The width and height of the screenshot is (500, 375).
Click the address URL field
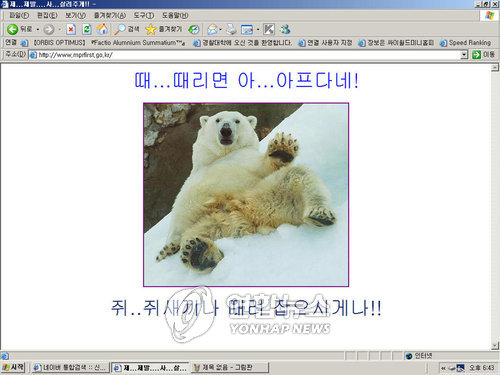click(x=248, y=55)
